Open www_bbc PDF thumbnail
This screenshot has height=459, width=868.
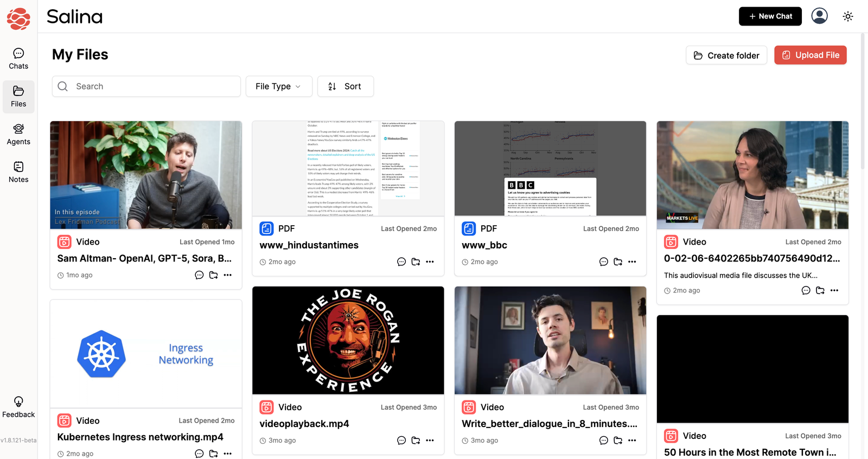(550, 168)
